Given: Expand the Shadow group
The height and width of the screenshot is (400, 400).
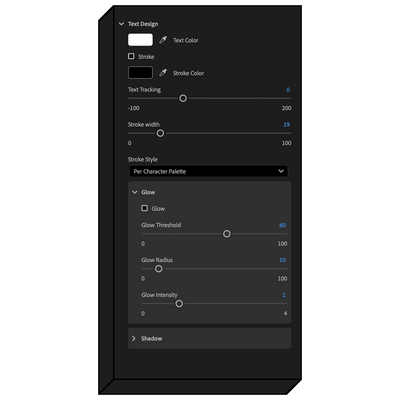Looking at the screenshot, I should coord(134,338).
